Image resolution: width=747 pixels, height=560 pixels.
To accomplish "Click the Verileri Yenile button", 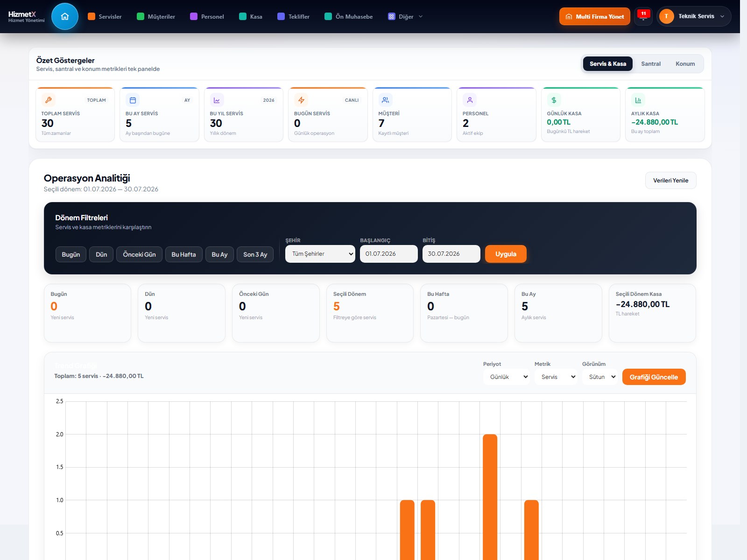I will pyautogui.click(x=670, y=181).
